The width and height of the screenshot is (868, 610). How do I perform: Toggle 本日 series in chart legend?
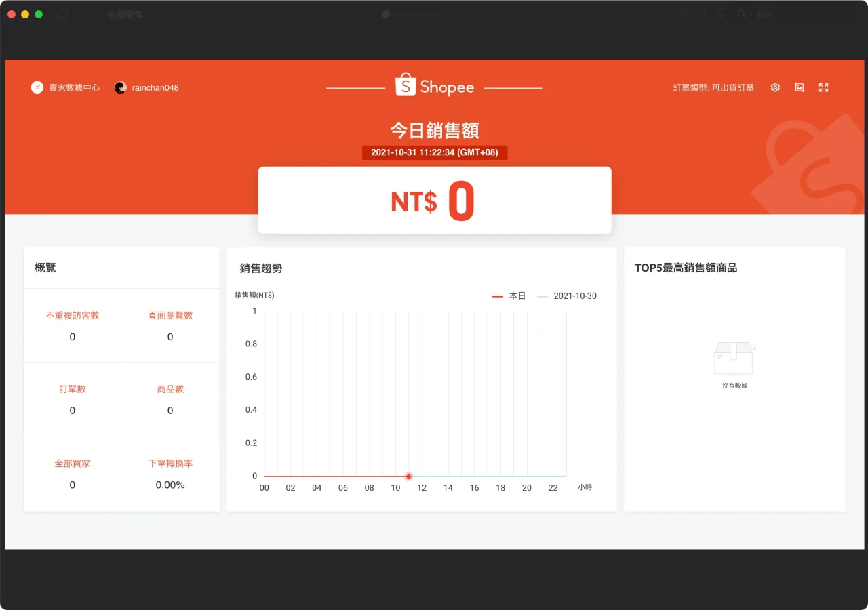pyautogui.click(x=509, y=296)
